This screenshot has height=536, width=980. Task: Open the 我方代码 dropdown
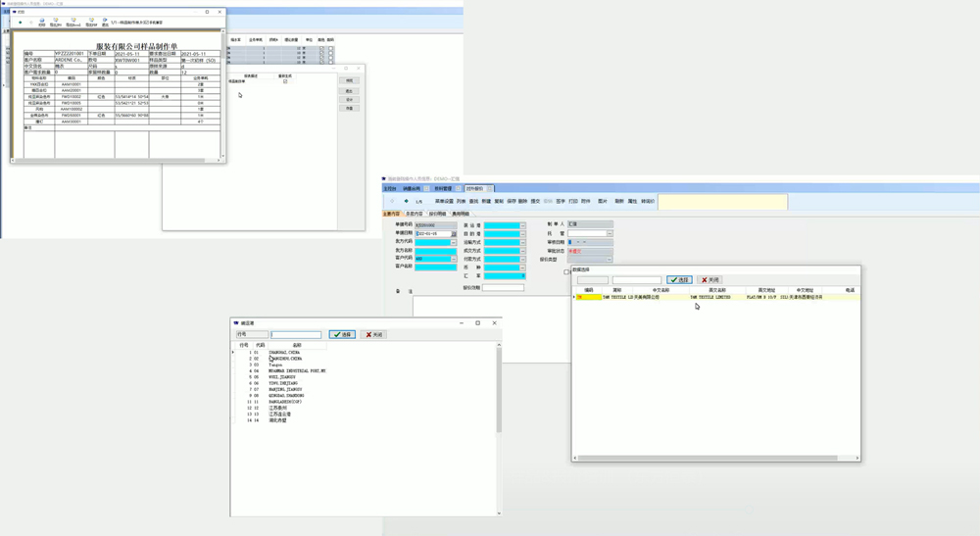453,242
